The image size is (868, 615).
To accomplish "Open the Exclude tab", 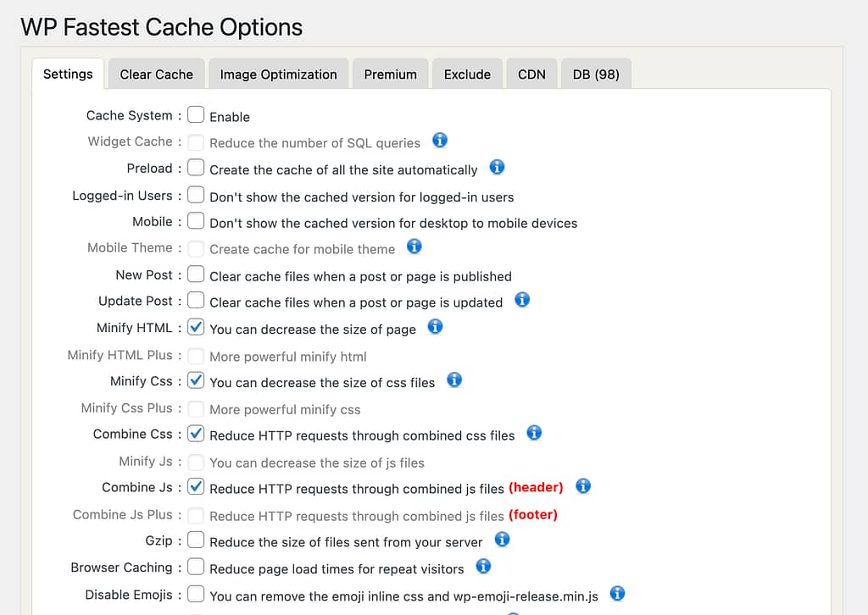I will [x=467, y=74].
